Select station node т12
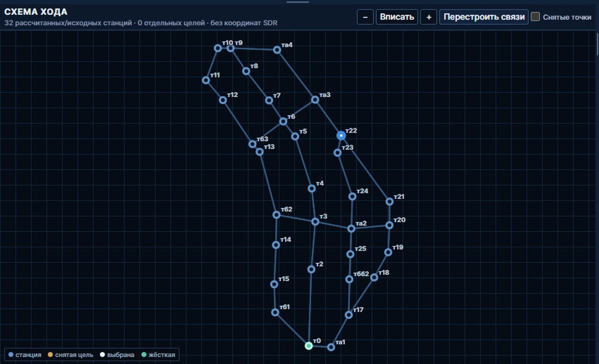This screenshot has height=364, width=599. [x=223, y=100]
